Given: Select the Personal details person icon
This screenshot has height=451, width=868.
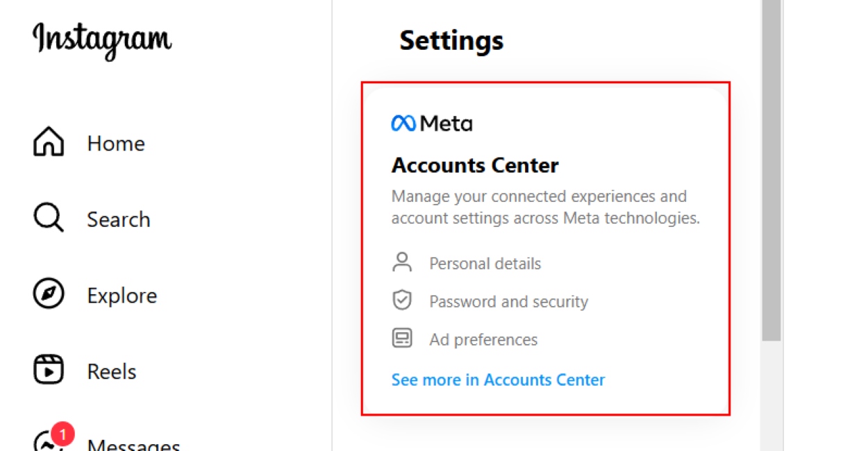Looking at the screenshot, I should tap(401, 263).
